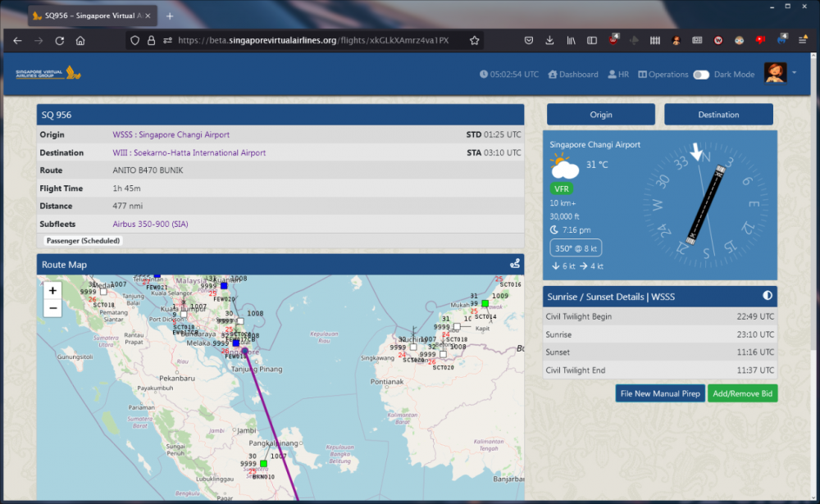The width and height of the screenshot is (820, 504).
Task: Show the Origin weather tab
Action: [x=600, y=115]
